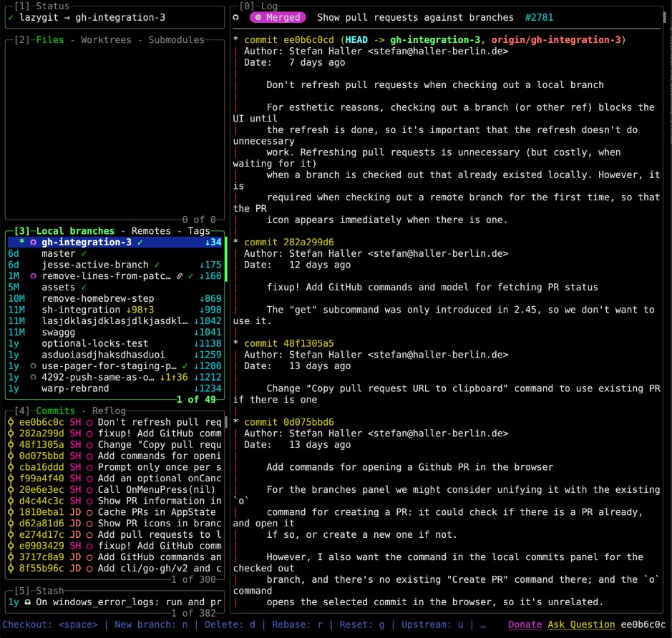Open pull request link #2781
Image resolution: width=672 pixels, height=638 pixels.
pos(539,18)
